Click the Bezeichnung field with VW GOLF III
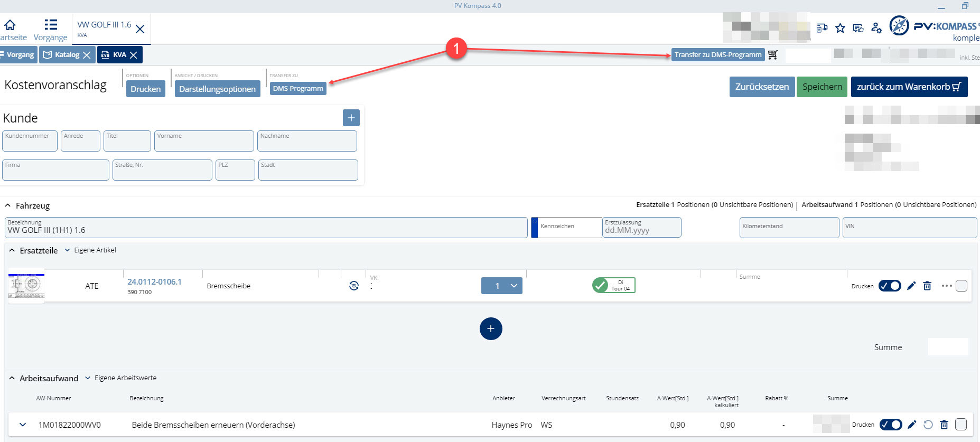The width and height of the screenshot is (980, 442). [x=266, y=228]
